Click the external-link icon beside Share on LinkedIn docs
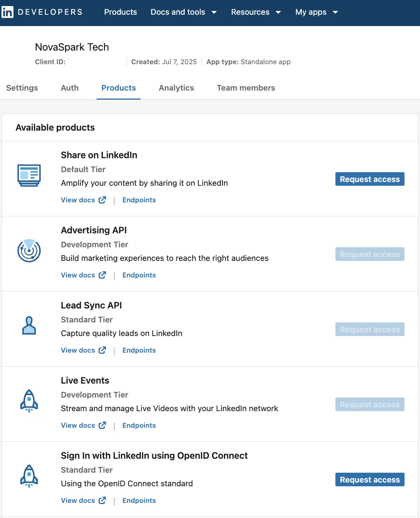Viewport: 420px width, 518px height. (x=102, y=200)
